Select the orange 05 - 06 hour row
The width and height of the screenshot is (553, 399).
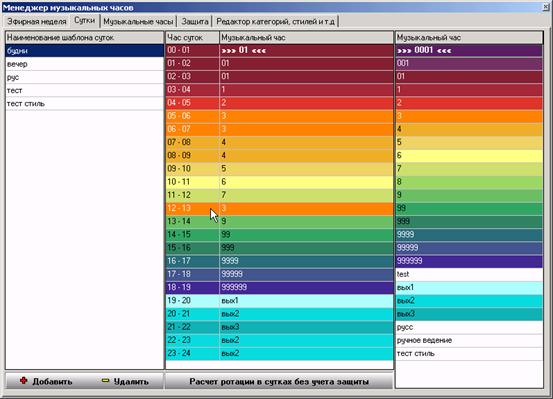coord(280,116)
